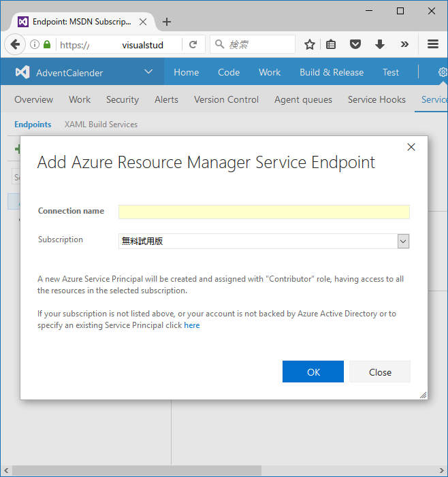Switch to Alerts admin tab
The image size is (448, 477).
pos(166,99)
